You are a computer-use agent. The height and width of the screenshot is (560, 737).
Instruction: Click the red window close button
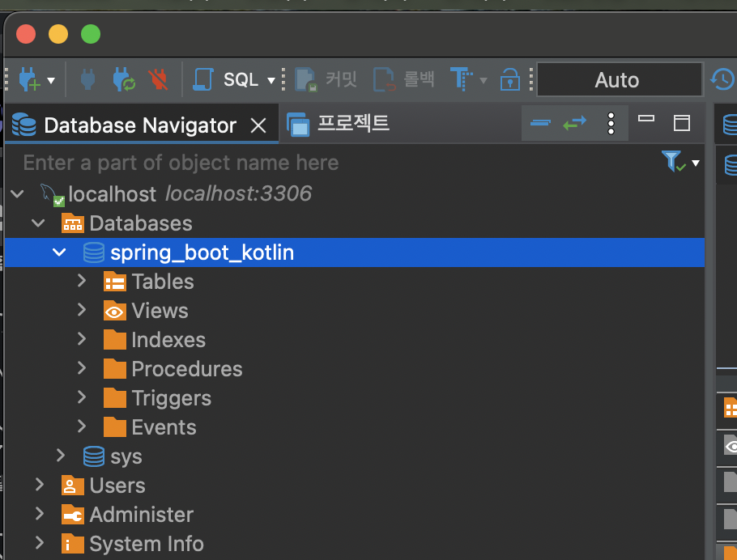click(x=26, y=34)
